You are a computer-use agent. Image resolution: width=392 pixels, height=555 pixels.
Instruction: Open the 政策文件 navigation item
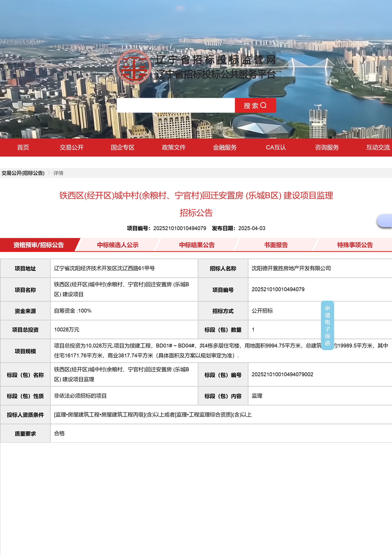coord(174,147)
